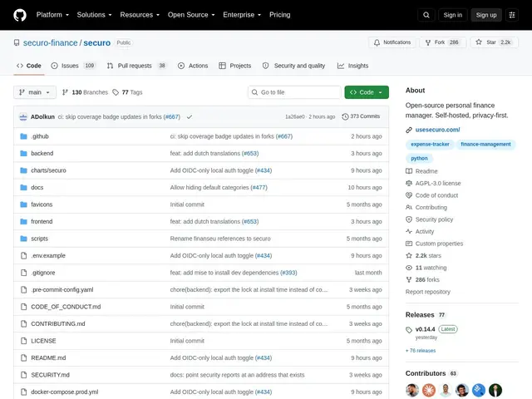The height and width of the screenshot is (399, 532).
Task: Open the search magnifier button
Action: (426, 15)
